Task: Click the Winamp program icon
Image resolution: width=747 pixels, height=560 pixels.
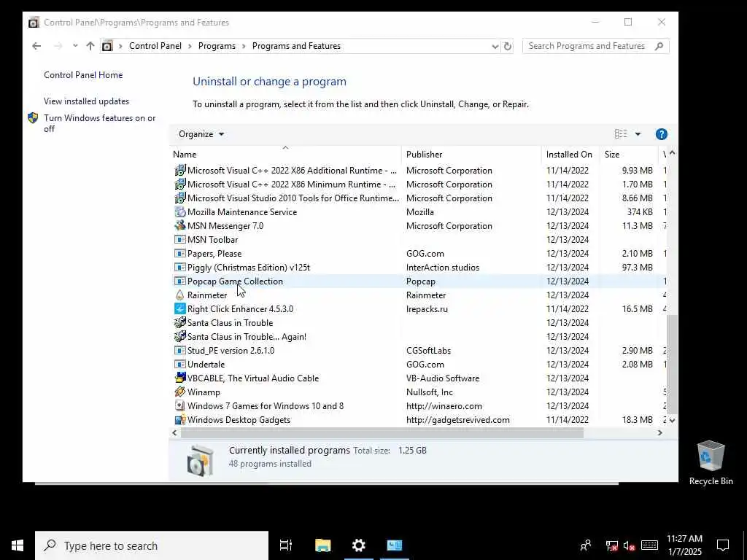Action: [x=179, y=392]
